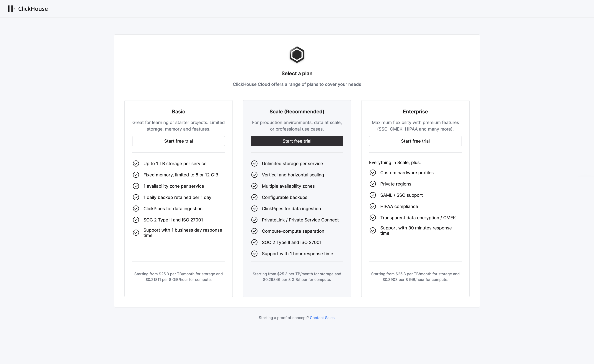
Task: Click check icon beside 1 daily backup retained
Action: tap(136, 197)
